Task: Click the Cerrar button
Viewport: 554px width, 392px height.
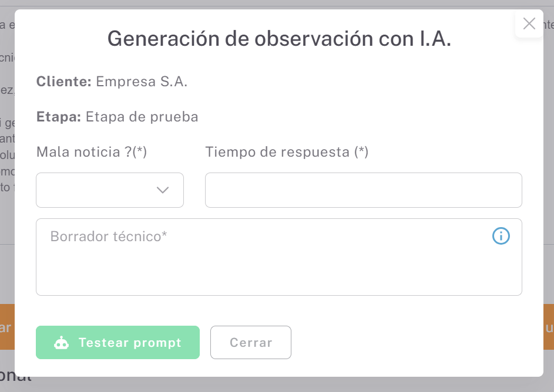Action: point(251,343)
